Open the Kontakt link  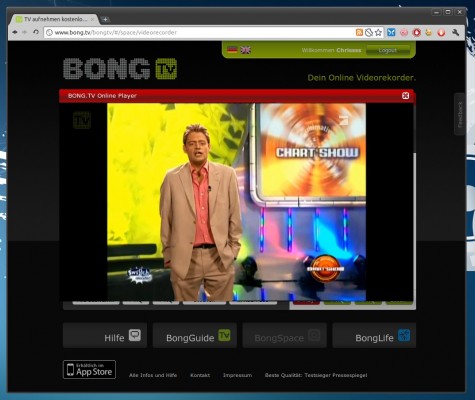200,375
